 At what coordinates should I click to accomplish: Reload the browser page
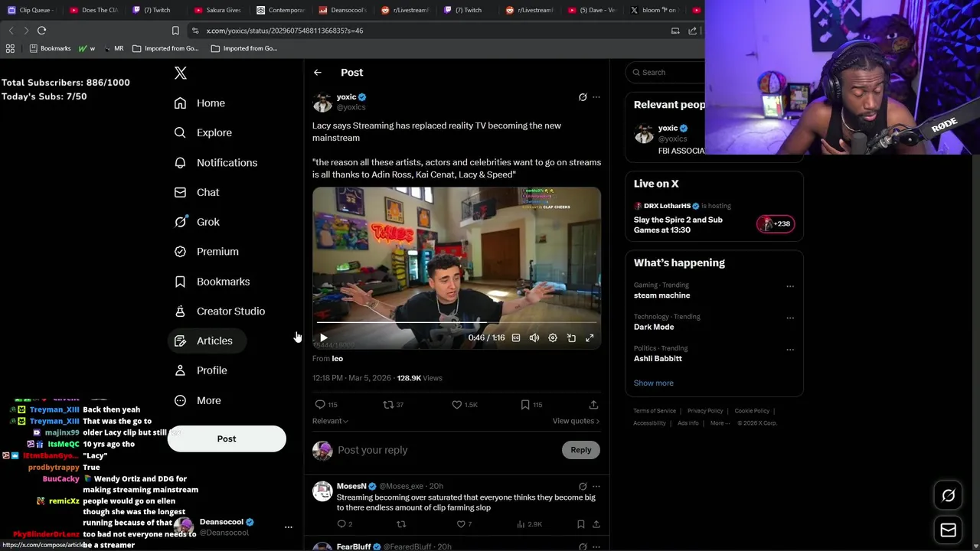[41, 31]
